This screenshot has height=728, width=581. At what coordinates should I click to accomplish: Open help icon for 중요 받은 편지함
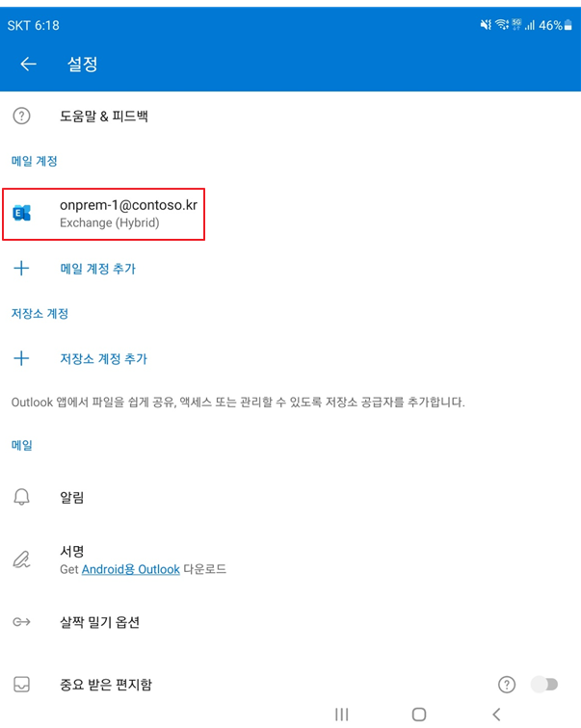(x=507, y=685)
